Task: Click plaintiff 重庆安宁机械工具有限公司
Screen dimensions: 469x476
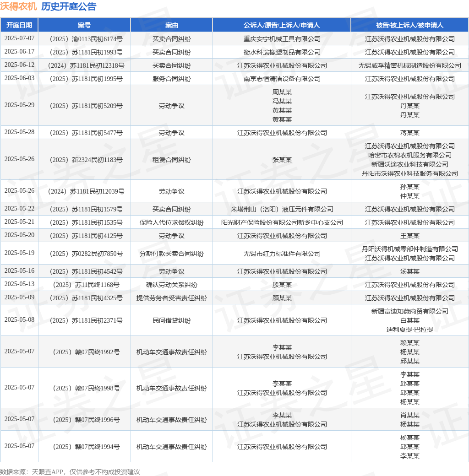Action: pos(282,39)
